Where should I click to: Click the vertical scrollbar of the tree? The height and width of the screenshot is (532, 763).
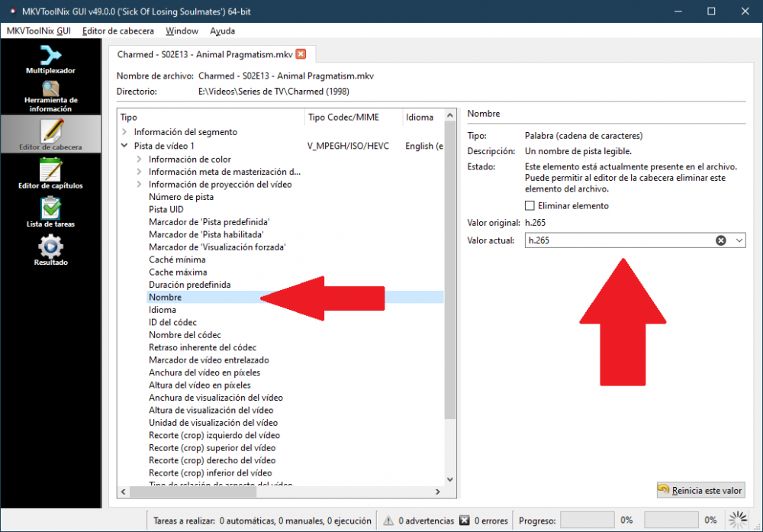449,270
